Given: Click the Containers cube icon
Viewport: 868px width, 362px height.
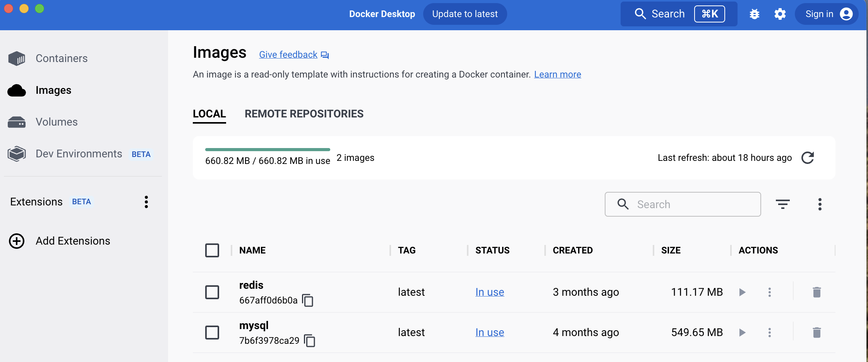Looking at the screenshot, I should 17,59.
